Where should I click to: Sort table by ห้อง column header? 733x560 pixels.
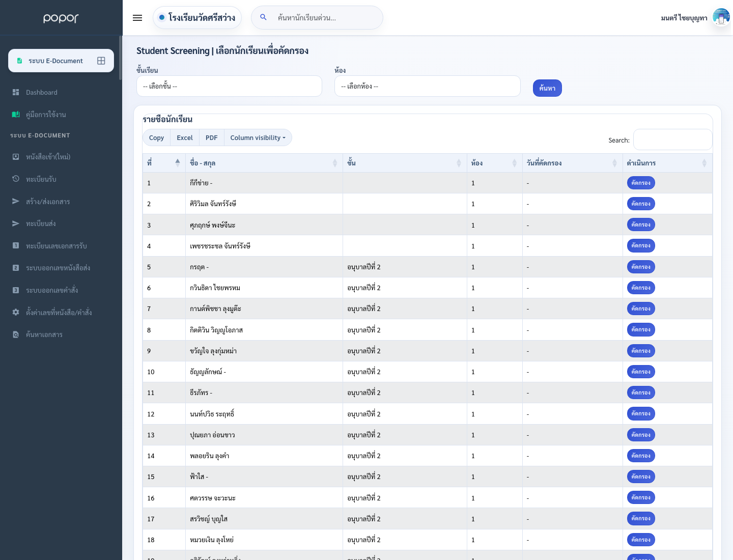(x=495, y=163)
